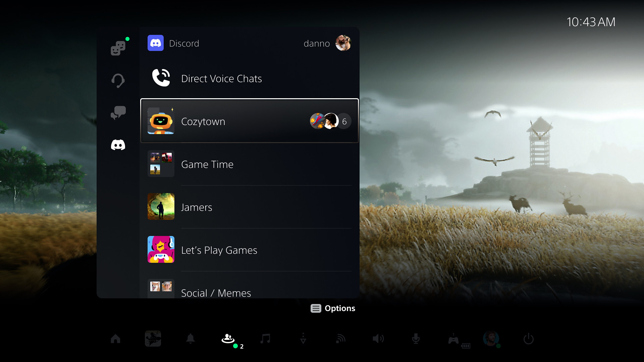Open the Options menu

pyautogui.click(x=332, y=308)
